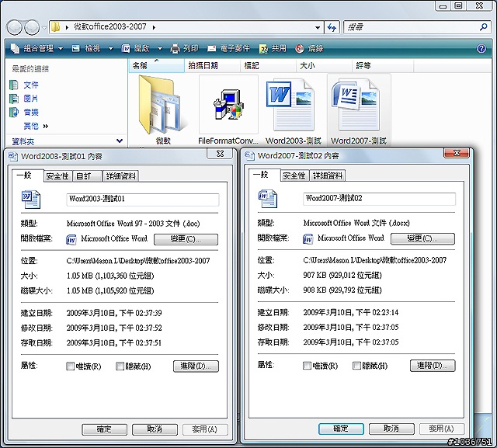
Task: Select the Word2003-測試 document file
Action: click(294, 109)
